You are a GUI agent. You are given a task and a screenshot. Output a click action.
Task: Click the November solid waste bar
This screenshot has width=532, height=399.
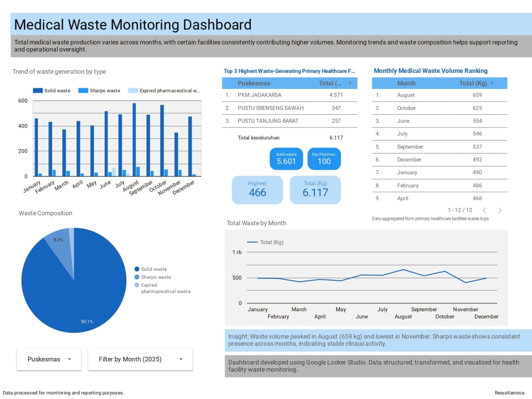176,154
